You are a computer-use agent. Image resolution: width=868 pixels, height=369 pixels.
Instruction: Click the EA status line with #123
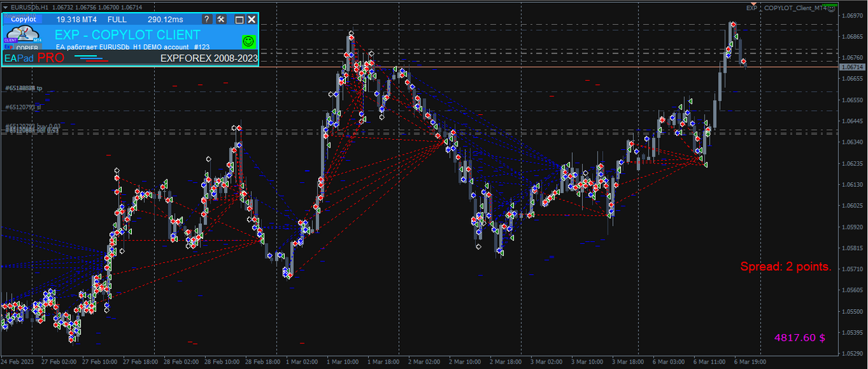[133, 47]
